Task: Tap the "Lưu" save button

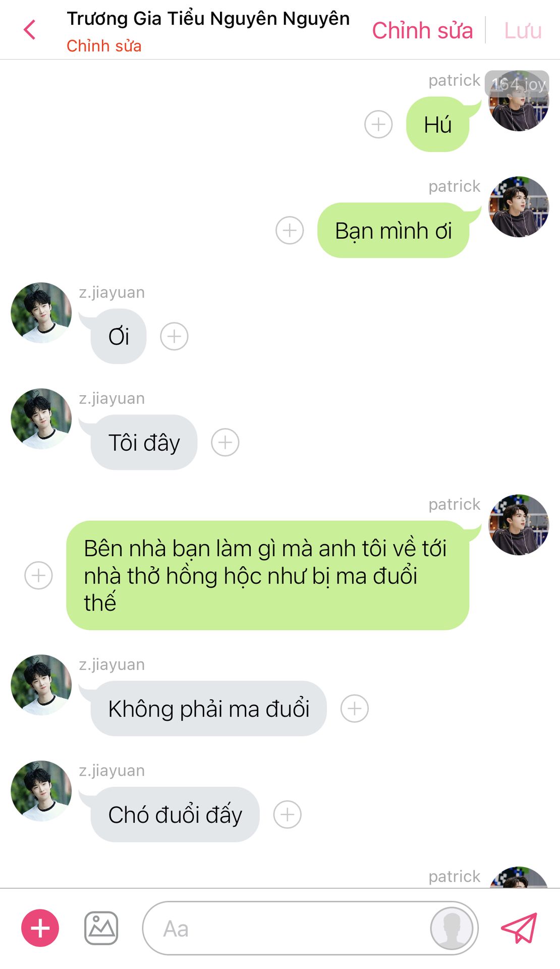Action: (523, 30)
